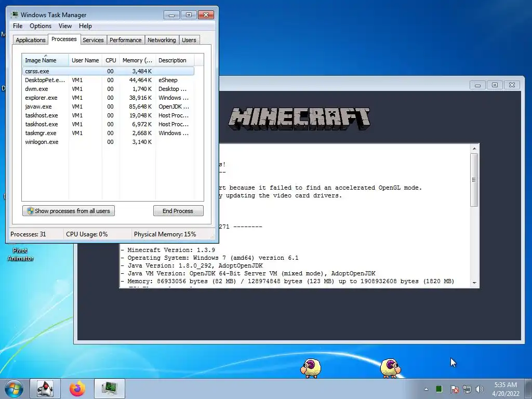The width and height of the screenshot is (532, 399).
Task: Maximize the Task Manager window
Action: (x=189, y=15)
